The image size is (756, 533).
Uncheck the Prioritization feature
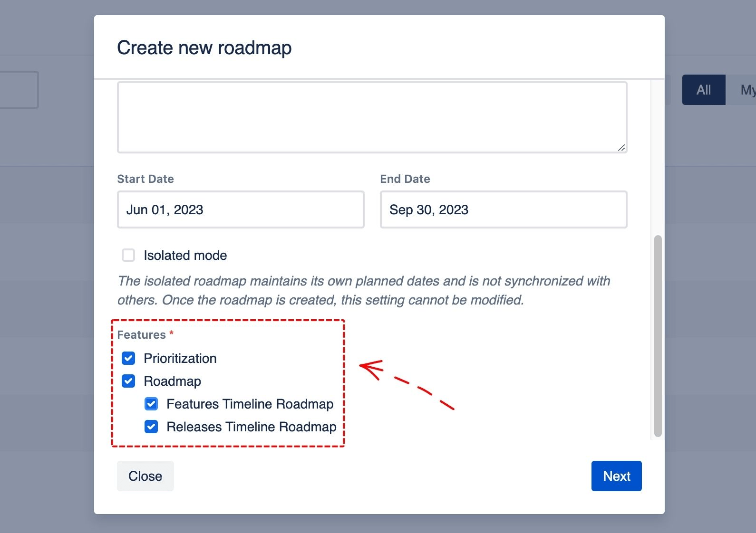pos(128,358)
